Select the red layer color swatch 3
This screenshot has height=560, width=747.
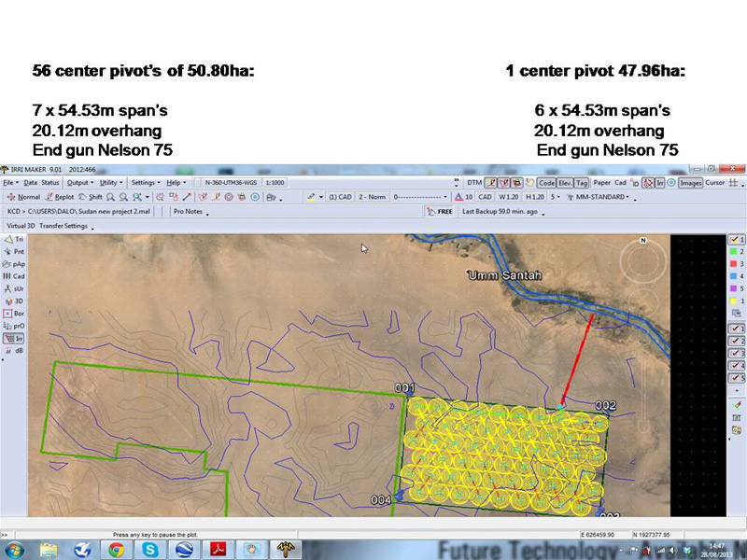737,264
